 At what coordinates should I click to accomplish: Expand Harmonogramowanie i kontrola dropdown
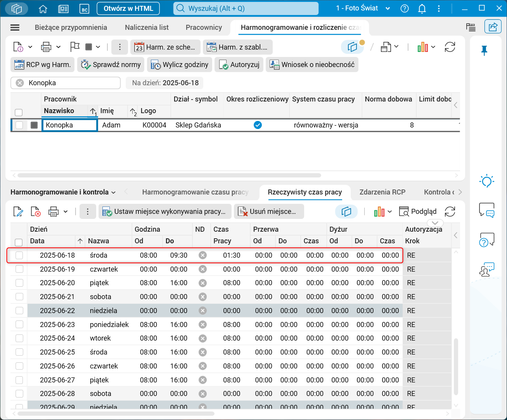coord(113,192)
